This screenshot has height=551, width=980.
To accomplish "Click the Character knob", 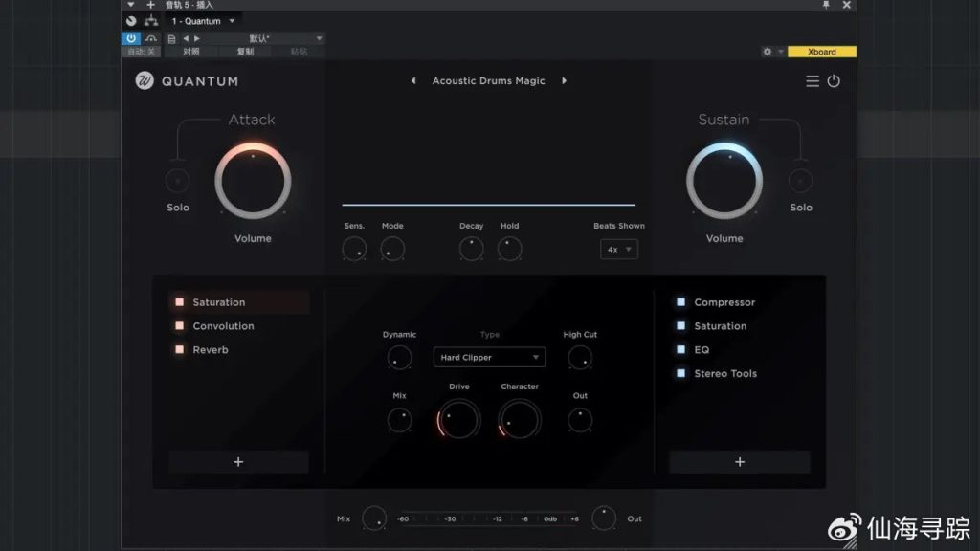I will point(520,419).
